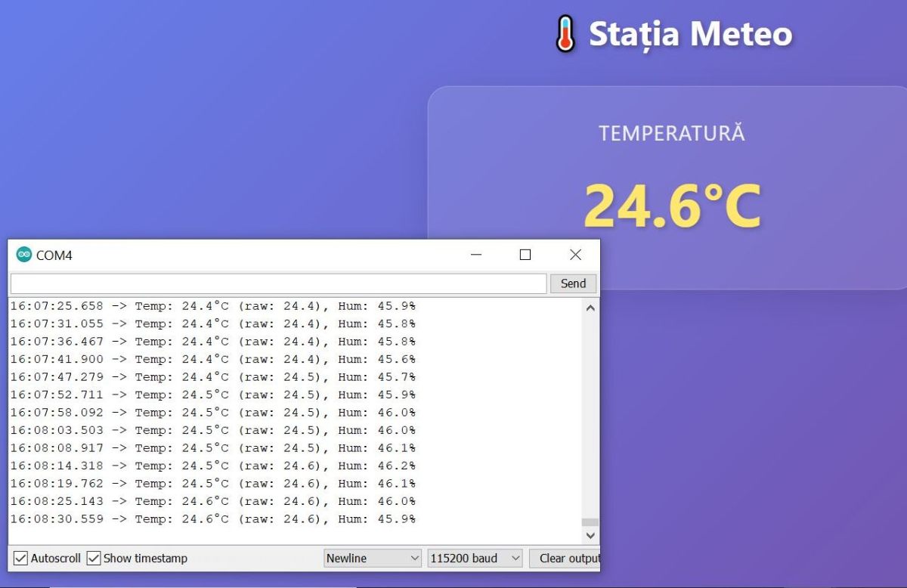Maximize the COM4 serial monitor window
This screenshot has height=588, width=907.
525,255
